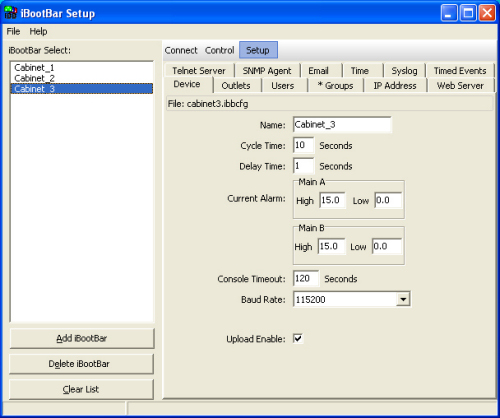The image size is (500, 418).
Task: Select Cabinet_2 in the iBootBar list
Action: (82, 78)
